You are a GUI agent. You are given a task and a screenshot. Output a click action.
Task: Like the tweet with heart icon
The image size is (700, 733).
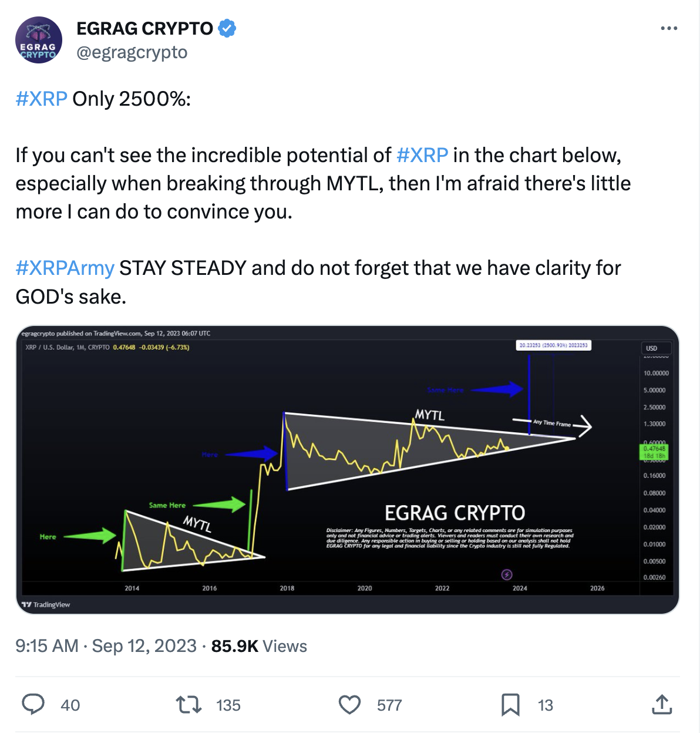(x=350, y=704)
